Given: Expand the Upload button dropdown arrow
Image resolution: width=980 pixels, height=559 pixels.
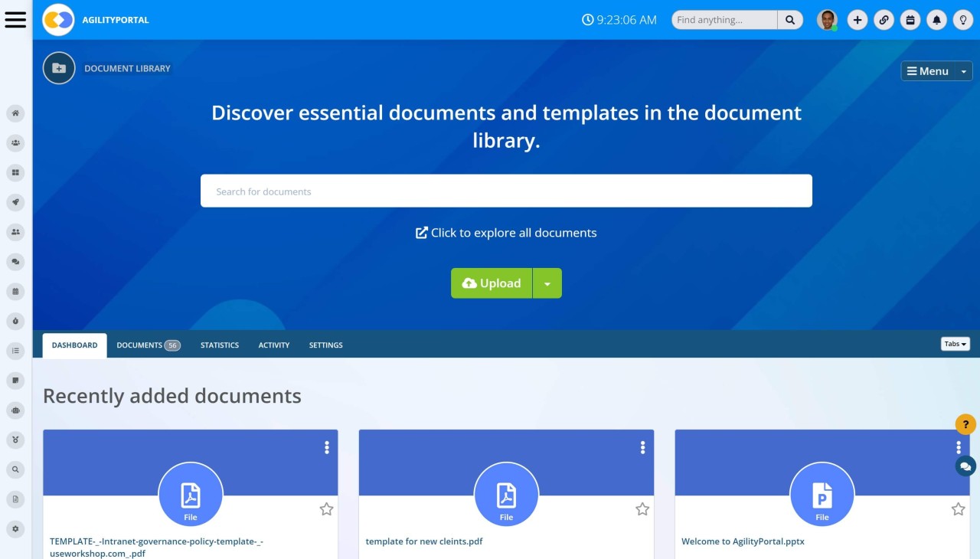Looking at the screenshot, I should click(x=547, y=283).
